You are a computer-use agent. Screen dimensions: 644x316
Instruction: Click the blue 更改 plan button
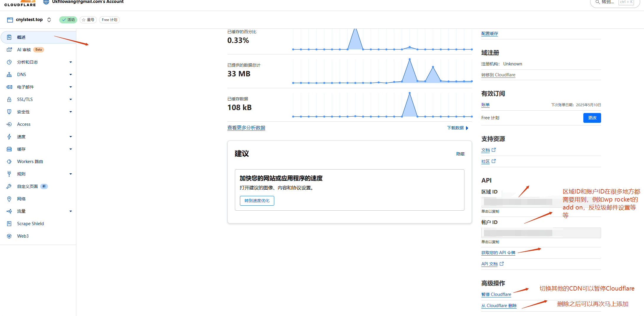click(x=592, y=118)
